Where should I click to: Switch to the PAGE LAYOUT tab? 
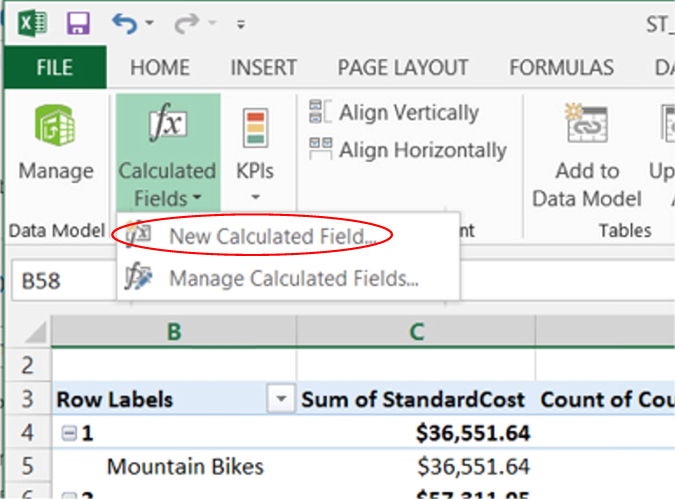(402, 68)
